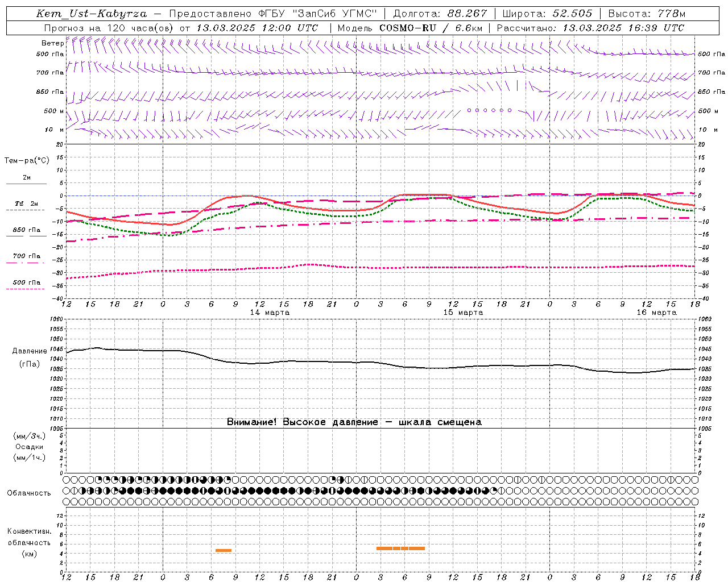The height and width of the screenshot is (582, 728).
Task: Click the 'Ветер' wind panel label
Action: coord(52,43)
